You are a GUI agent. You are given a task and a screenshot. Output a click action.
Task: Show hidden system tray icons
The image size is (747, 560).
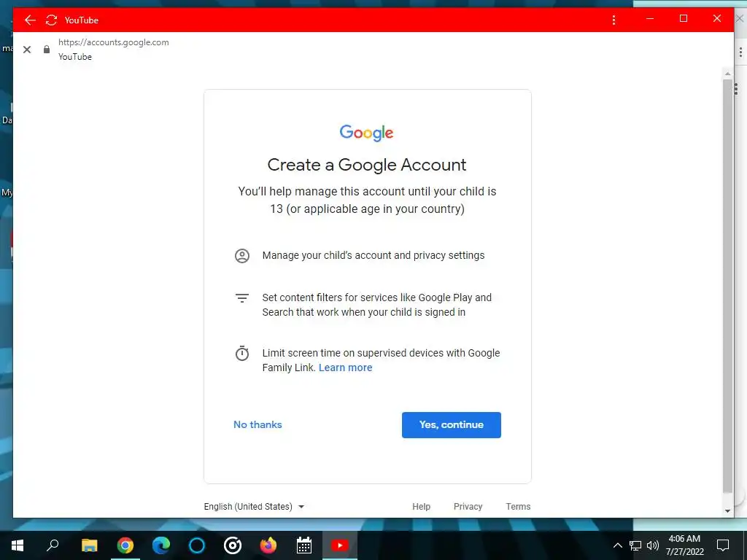[x=617, y=545]
